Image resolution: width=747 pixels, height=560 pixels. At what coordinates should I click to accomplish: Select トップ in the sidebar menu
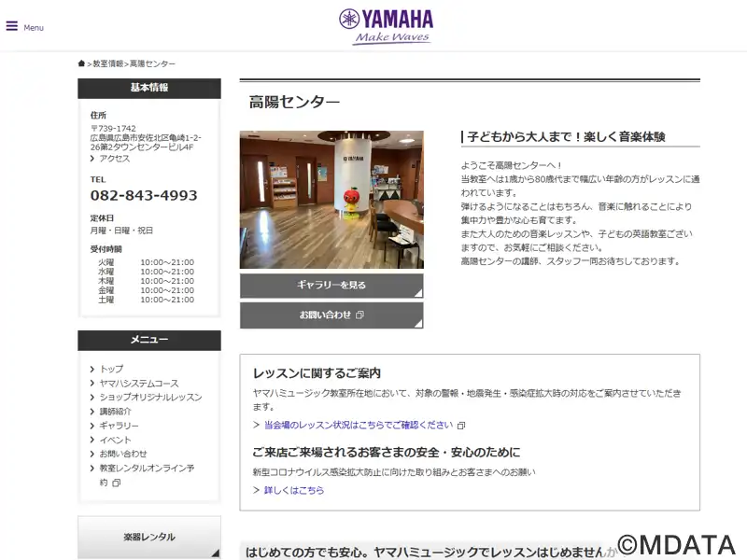tap(111, 369)
